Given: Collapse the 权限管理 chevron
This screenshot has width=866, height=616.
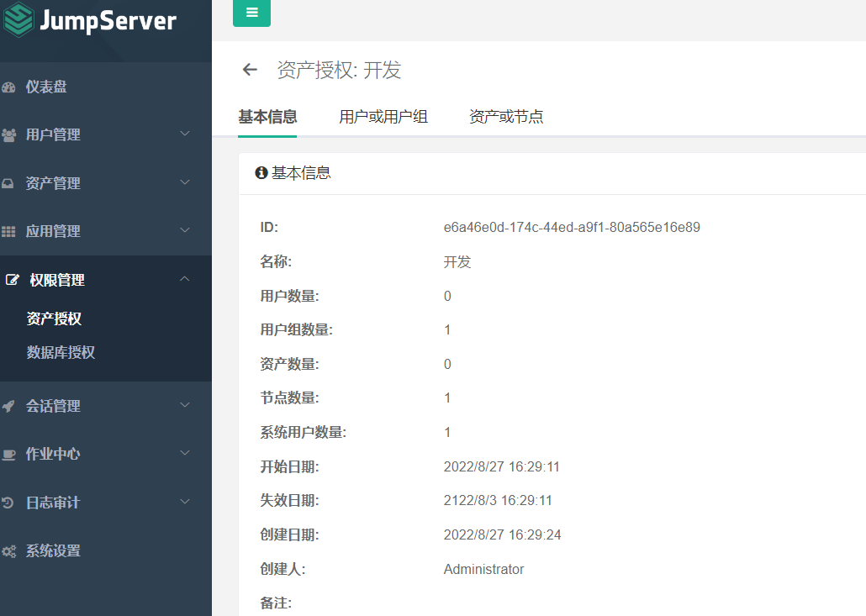Looking at the screenshot, I should (x=185, y=279).
